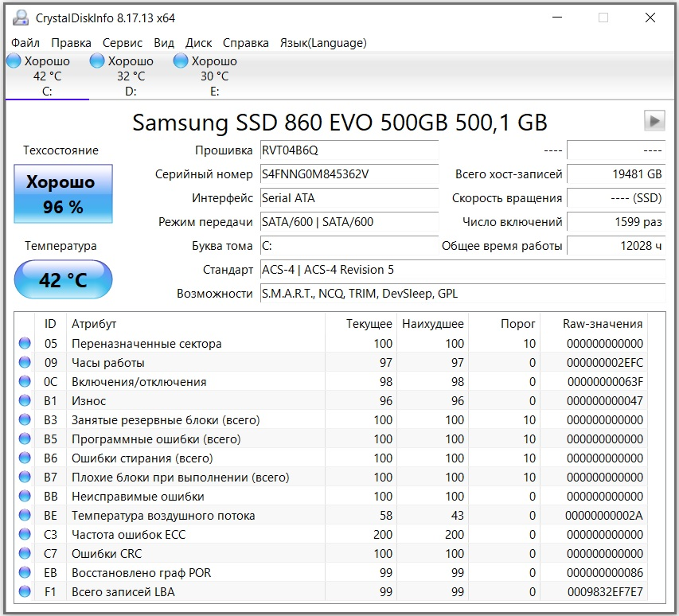Click the status orb for attribute B1 Износ
The height and width of the screenshot is (616, 679).
25,401
